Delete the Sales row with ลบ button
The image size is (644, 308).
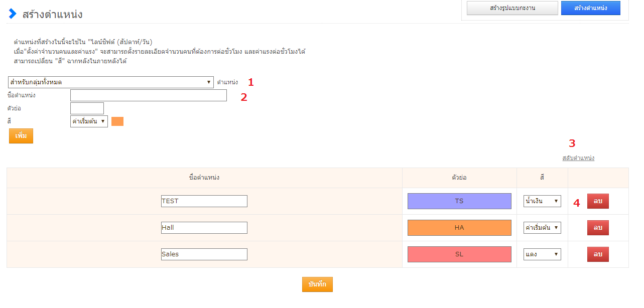(x=598, y=254)
